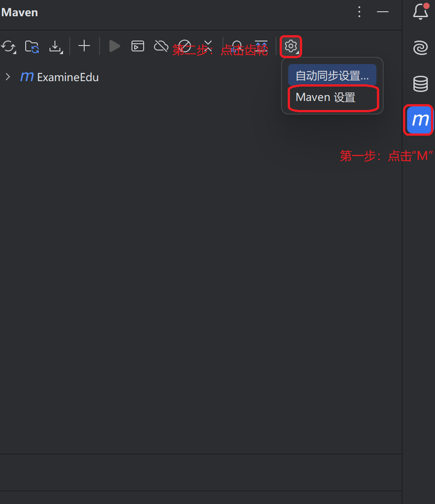The height and width of the screenshot is (504, 435).
Task: Click Generate Sources and Update Folders icon
Action: (x=32, y=46)
